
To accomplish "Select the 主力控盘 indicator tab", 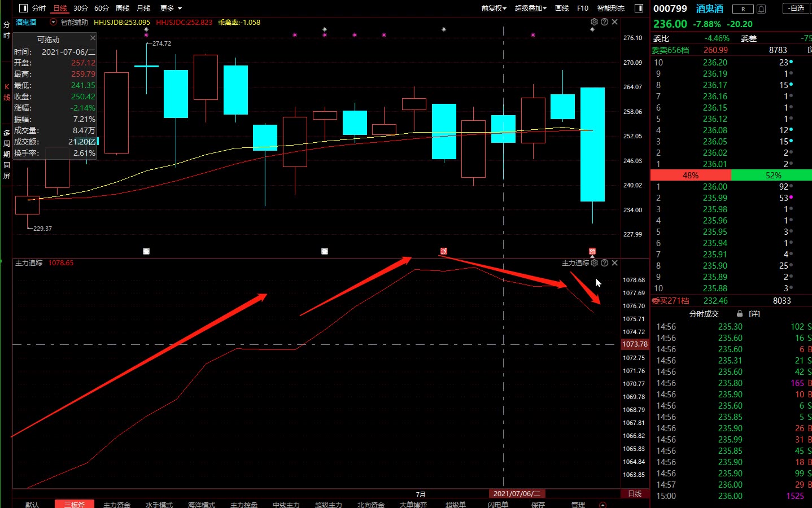I will (244, 505).
